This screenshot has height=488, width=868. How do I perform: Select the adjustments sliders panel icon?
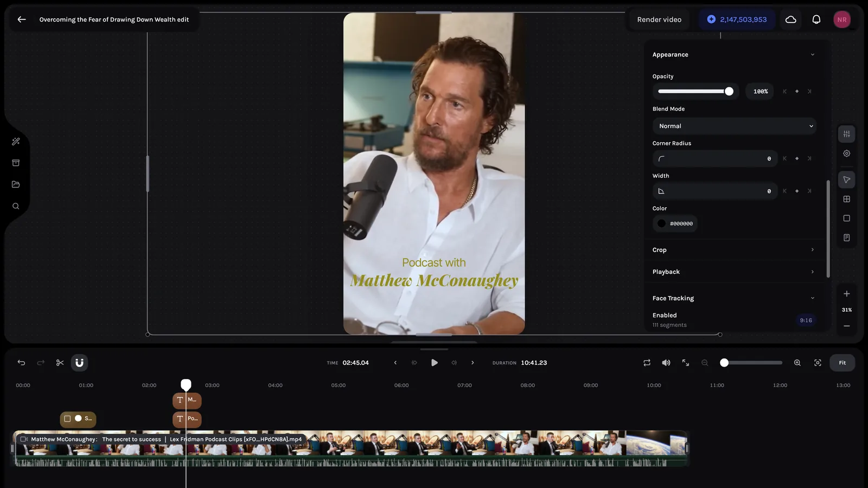point(847,134)
